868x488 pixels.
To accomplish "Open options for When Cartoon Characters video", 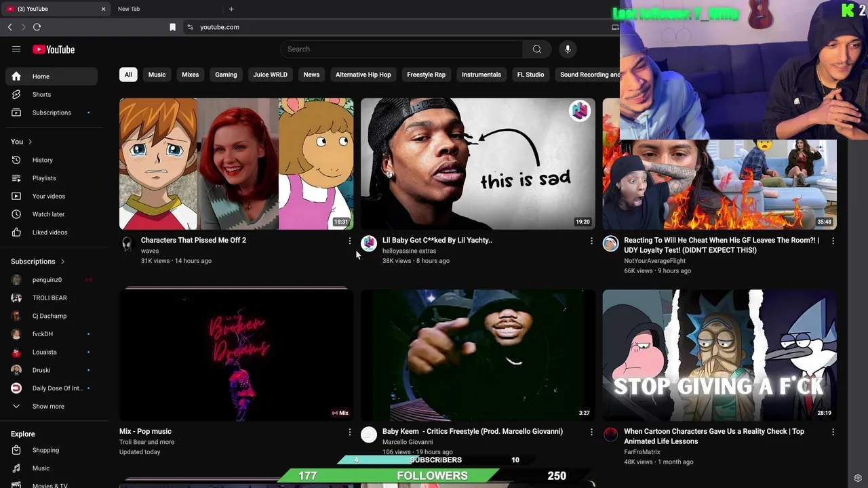I will (833, 432).
